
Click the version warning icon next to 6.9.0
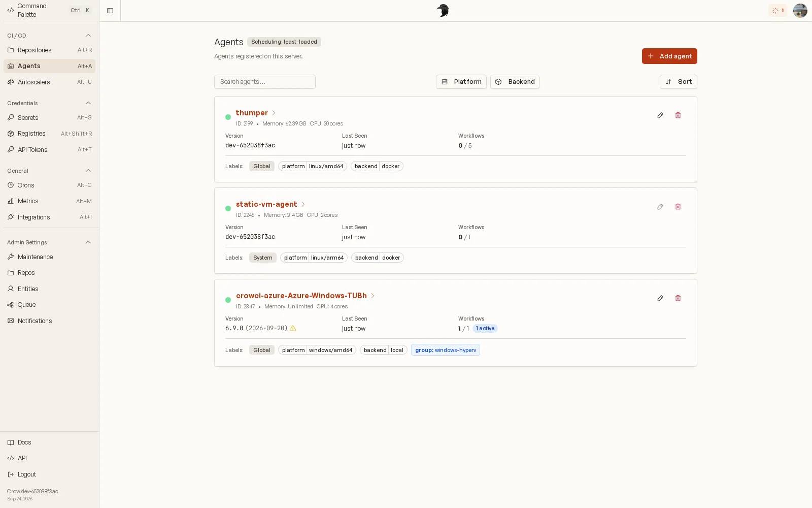293,328
